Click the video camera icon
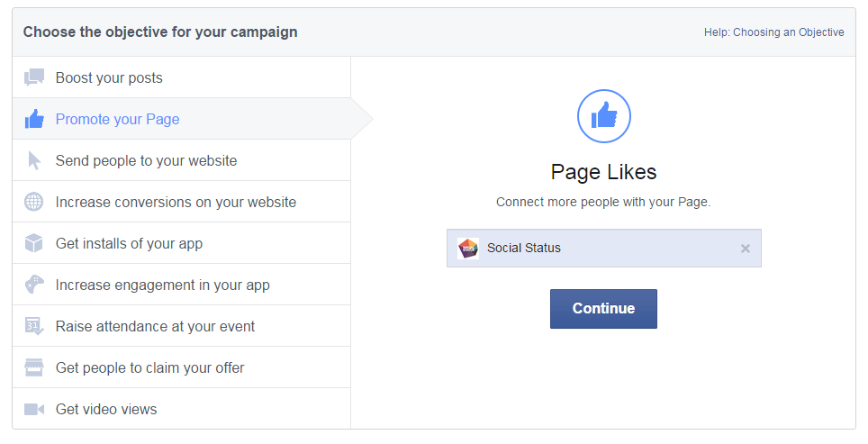Screen dimensions: 868x444 click(x=34, y=409)
